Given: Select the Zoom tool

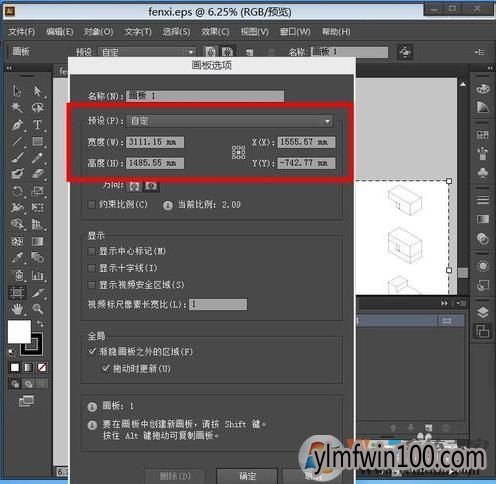Looking at the screenshot, I should (37, 309).
